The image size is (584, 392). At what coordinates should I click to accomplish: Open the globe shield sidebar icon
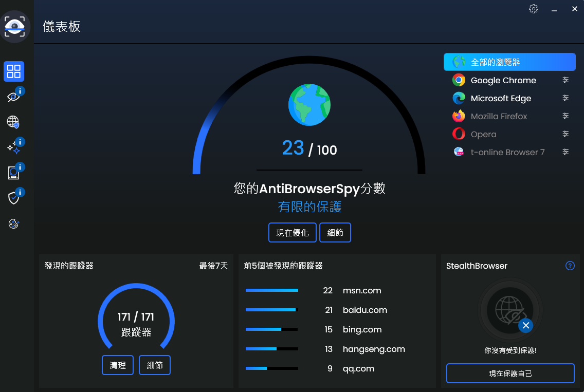click(13, 122)
